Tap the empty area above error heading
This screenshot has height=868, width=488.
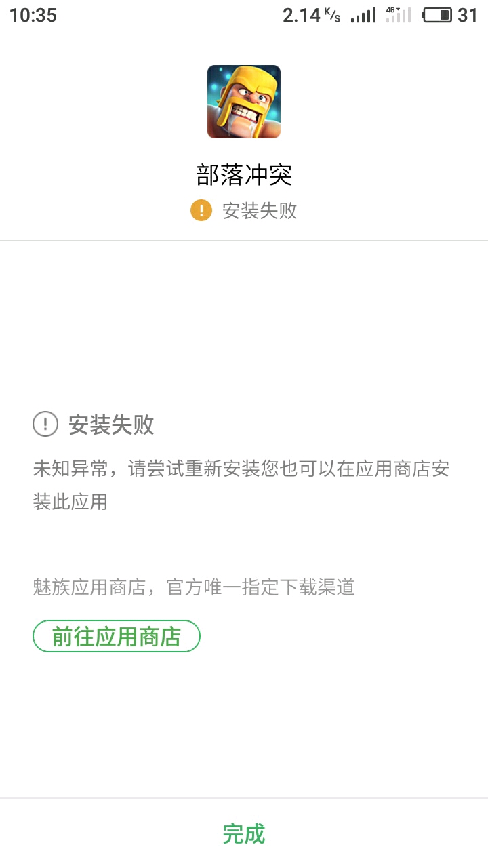click(244, 325)
